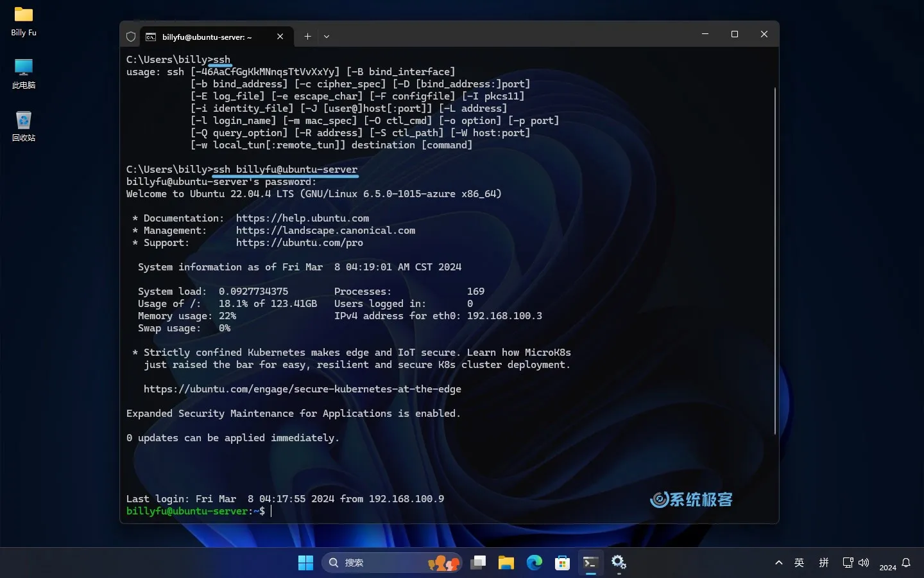Expand the hidden tray icons chevron
The height and width of the screenshot is (578, 924).
778,562
